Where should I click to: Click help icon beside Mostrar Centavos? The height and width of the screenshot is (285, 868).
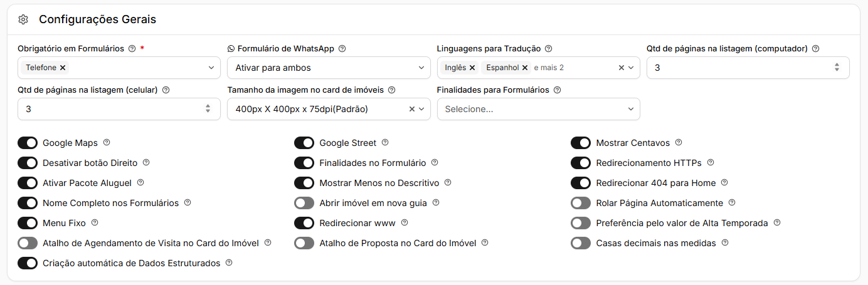coord(678,143)
